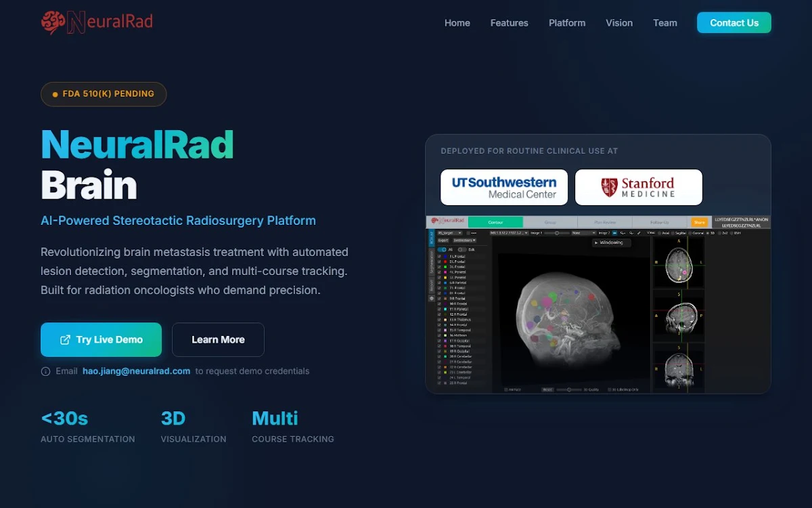Click the gear icon below the Report side tab
Viewport: 812px width, 508px height.
(x=432, y=299)
